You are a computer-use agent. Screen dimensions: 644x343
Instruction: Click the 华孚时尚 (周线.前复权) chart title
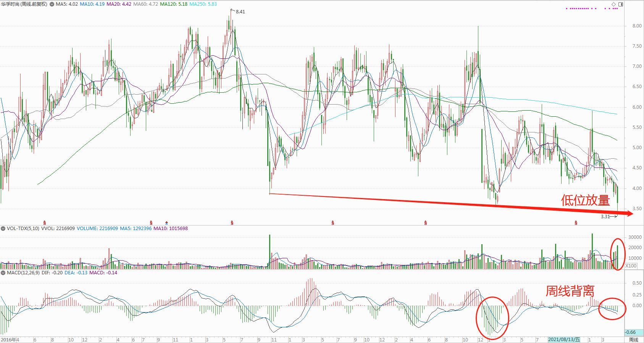24,4
